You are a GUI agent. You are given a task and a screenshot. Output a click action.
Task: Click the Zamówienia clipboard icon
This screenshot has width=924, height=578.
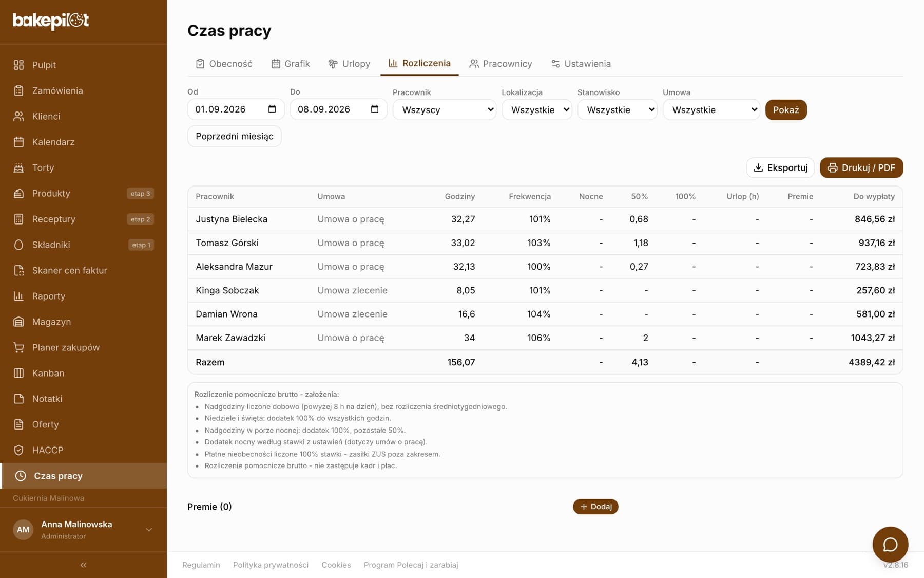[18, 90]
